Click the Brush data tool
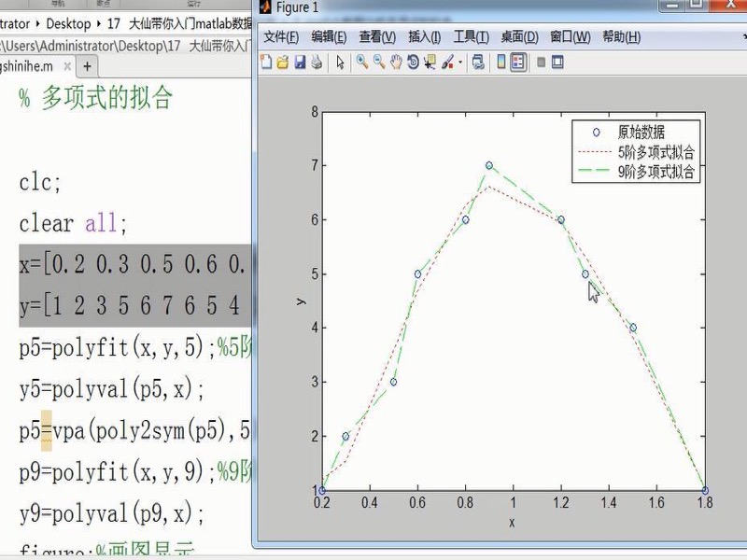Screen dimensions: 747x560 [x=447, y=62]
